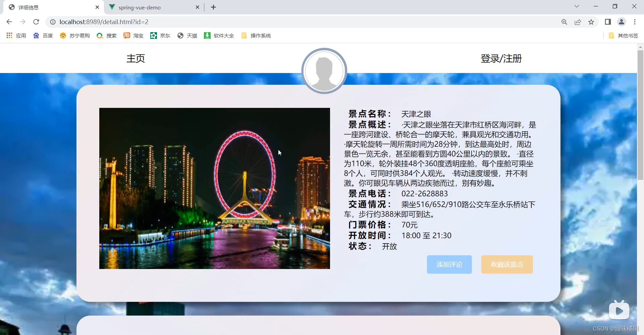Click the page vertical scrollbar thumb
This screenshot has width=644, height=335.
(640, 115)
